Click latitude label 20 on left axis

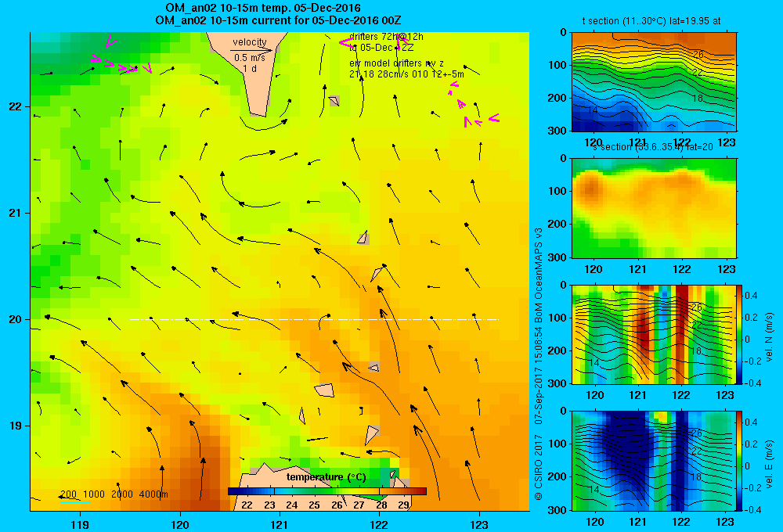tap(16, 319)
